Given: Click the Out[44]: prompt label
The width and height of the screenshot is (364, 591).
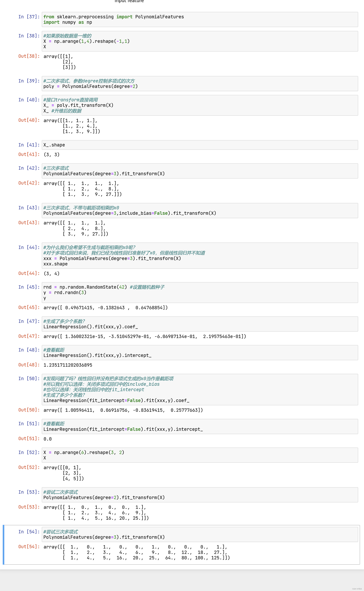Looking at the screenshot, I should pyautogui.click(x=29, y=273).
